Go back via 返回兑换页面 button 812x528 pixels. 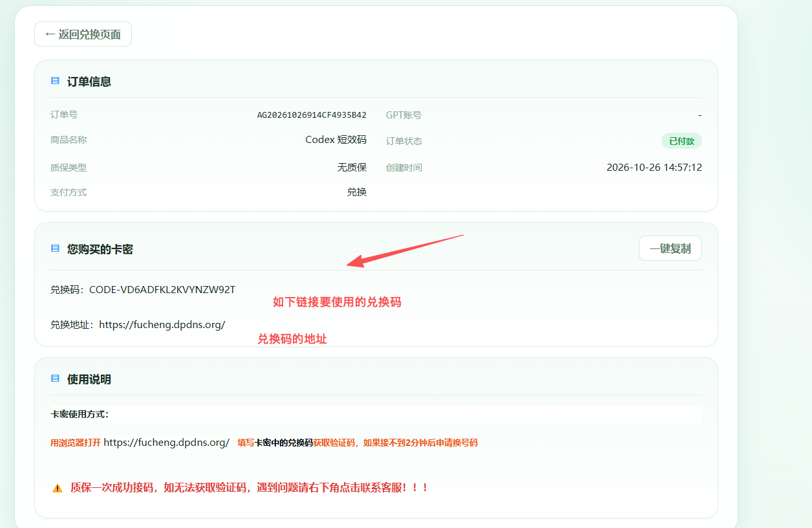pyautogui.click(x=83, y=34)
